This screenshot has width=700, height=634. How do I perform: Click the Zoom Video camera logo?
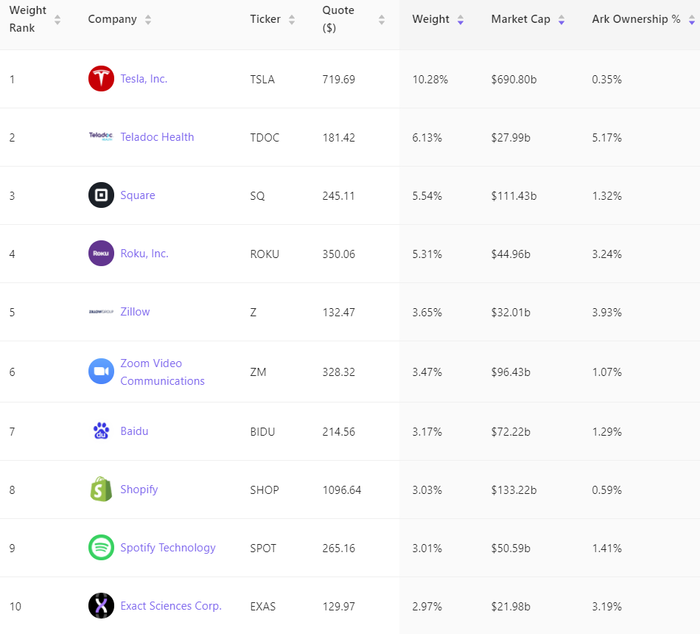[x=101, y=371]
